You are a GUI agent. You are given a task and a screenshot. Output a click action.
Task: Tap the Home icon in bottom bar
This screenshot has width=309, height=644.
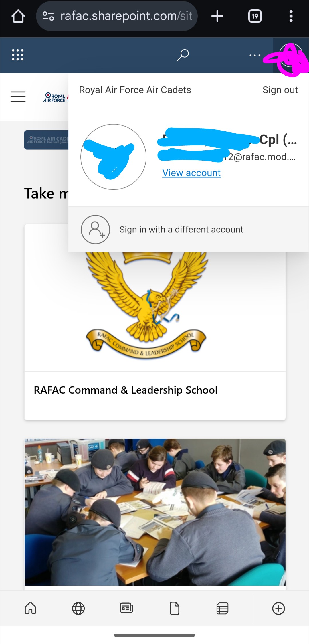click(30, 608)
